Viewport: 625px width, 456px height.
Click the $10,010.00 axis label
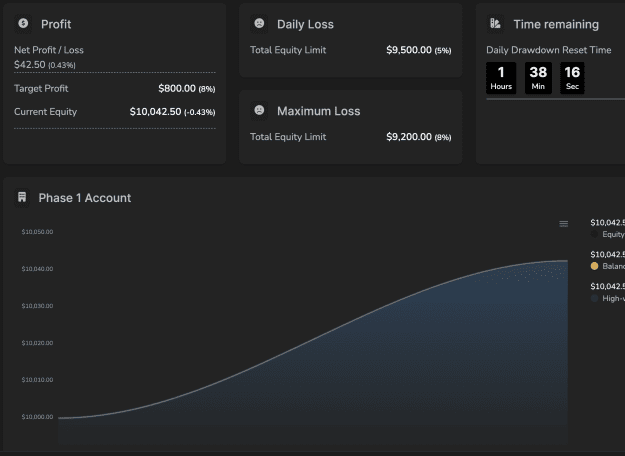click(37, 380)
